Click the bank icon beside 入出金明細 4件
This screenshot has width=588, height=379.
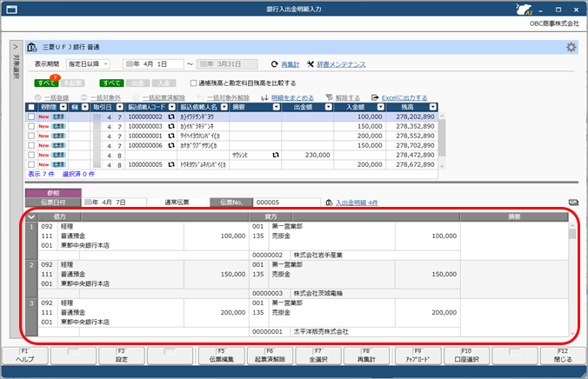[x=330, y=203]
